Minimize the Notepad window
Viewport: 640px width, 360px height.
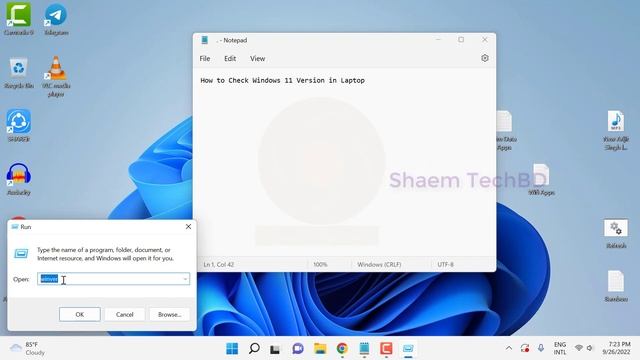tap(438, 40)
